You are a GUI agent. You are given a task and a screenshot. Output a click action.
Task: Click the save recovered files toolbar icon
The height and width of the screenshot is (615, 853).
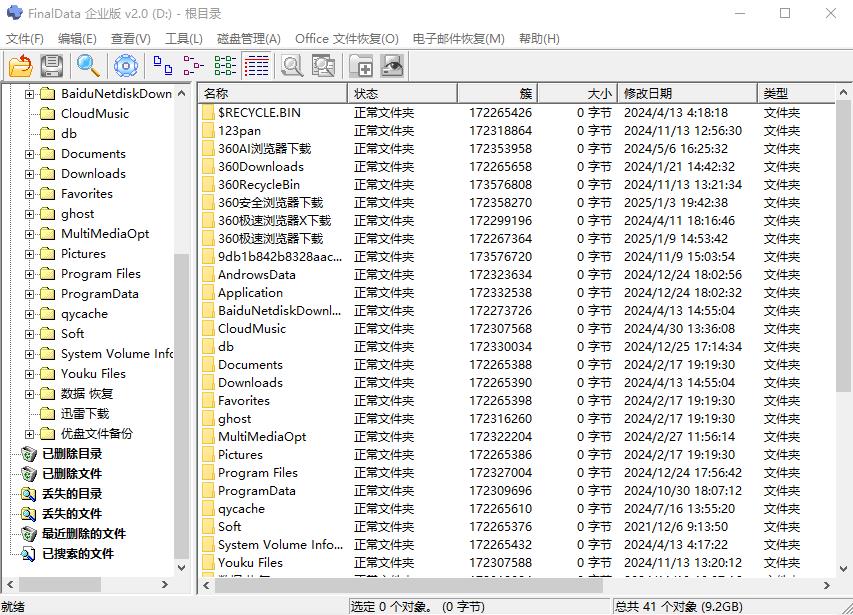coord(52,65)
